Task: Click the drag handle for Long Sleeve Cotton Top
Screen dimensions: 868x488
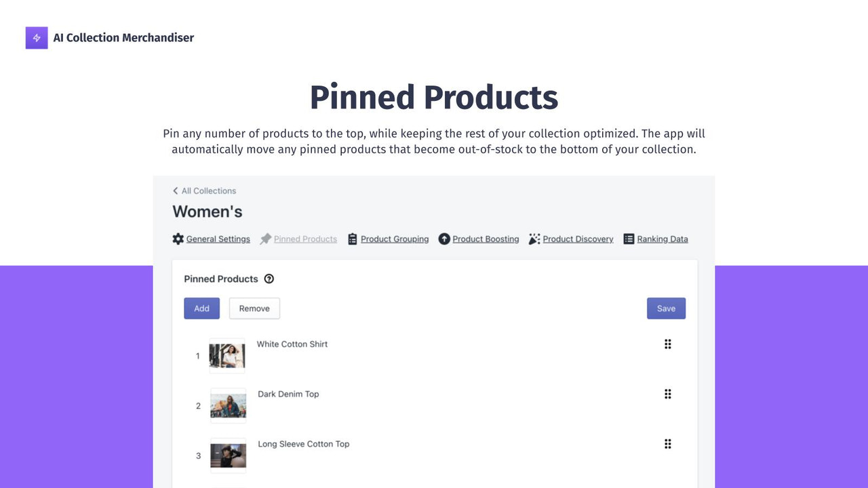Action: (667, 444)
